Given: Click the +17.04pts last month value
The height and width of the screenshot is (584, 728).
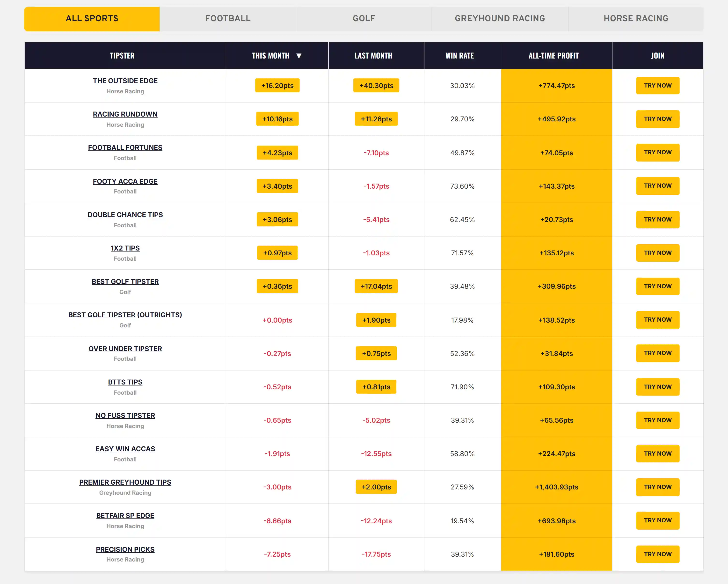Looking at the screenshot, I should pyautogui.click(x=376, y=286).
